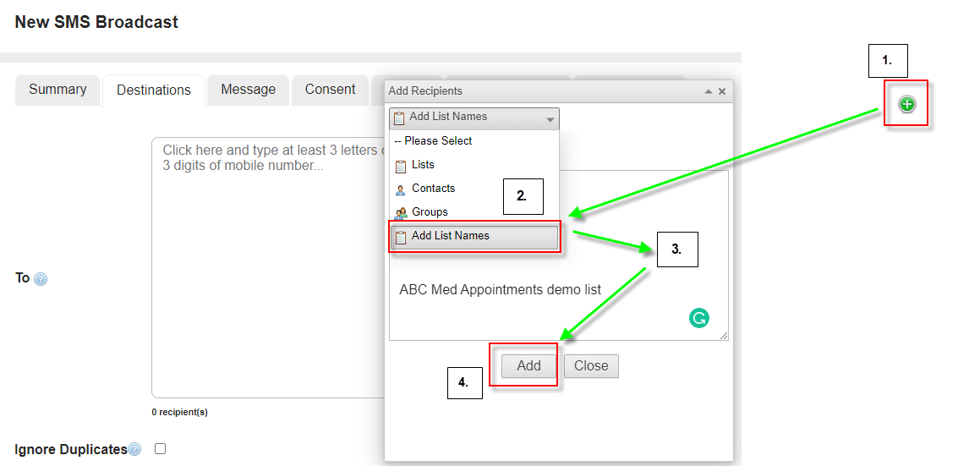Click the help icon next to To
Viewport: 980px width, 466px height.
click(x=41, y=279)
